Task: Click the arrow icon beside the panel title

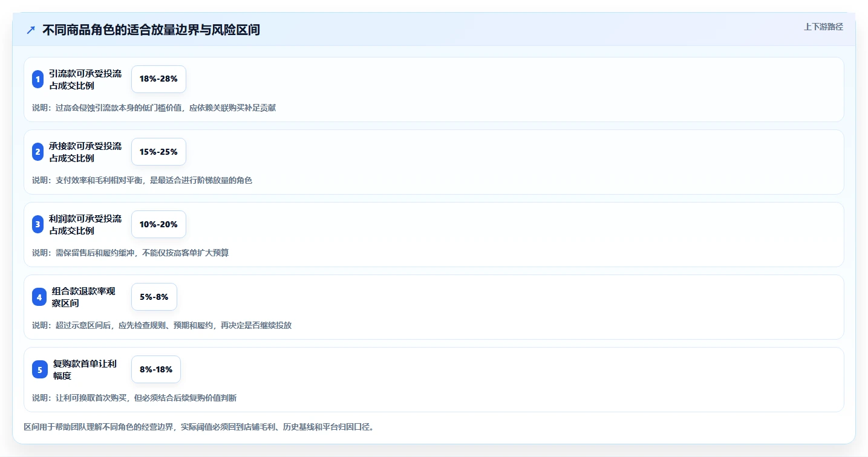Action: (31, 30)
